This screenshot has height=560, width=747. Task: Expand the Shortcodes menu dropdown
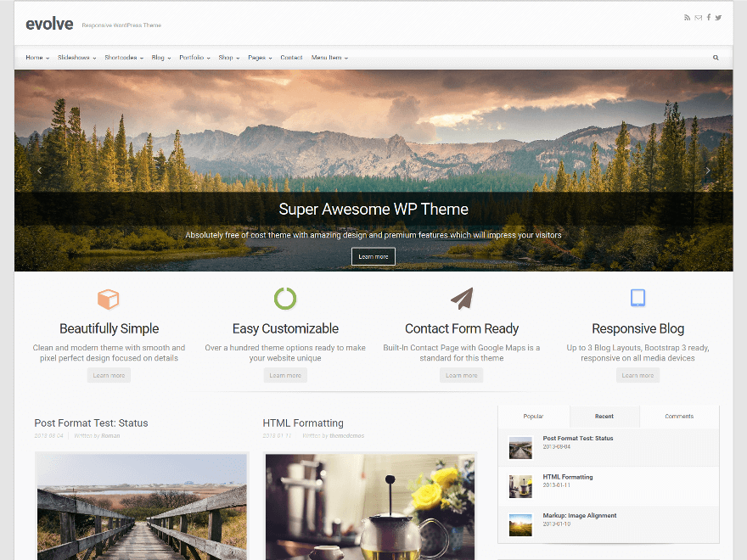tap(122, 58)
